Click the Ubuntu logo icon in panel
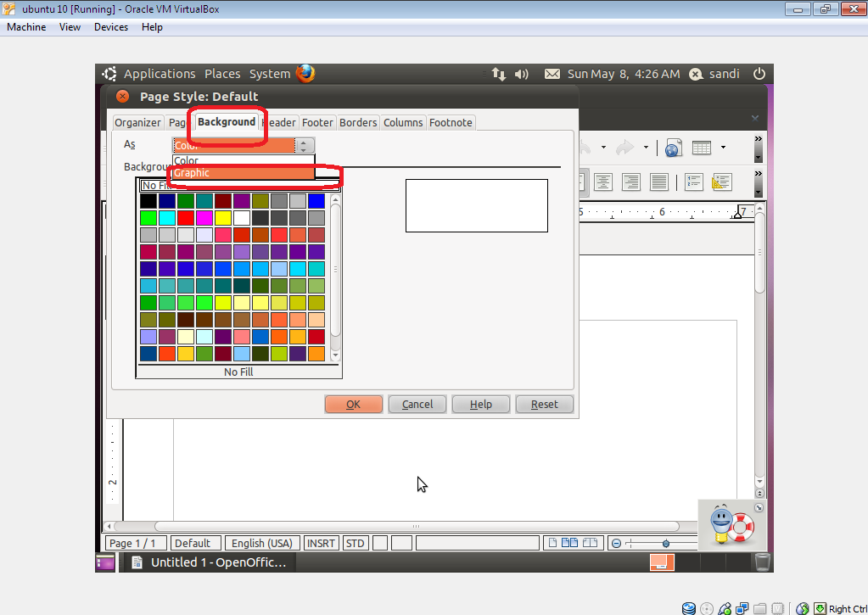Image resolution: width=868 pixels, height=615 pixels. point(109,74)
